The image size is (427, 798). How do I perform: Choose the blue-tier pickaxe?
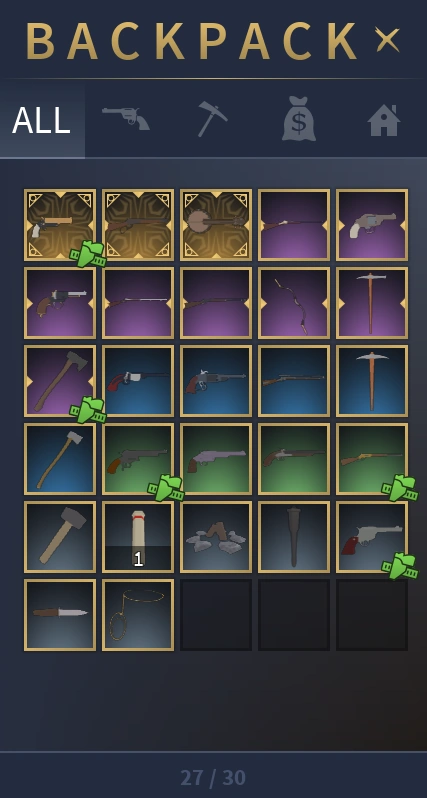pos(372,381)
